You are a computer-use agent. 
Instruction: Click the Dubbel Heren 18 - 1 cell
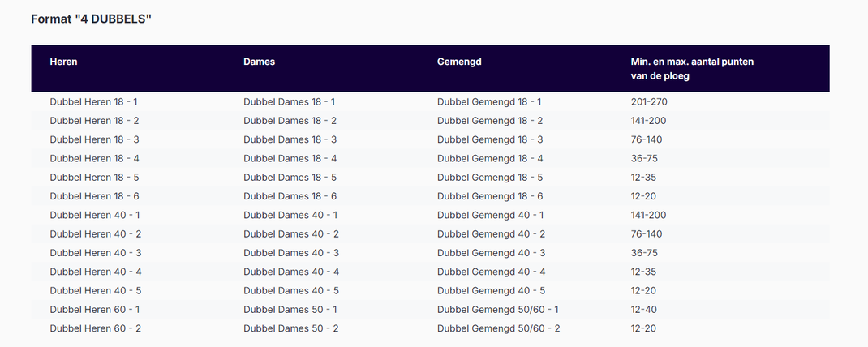(93, 102)
